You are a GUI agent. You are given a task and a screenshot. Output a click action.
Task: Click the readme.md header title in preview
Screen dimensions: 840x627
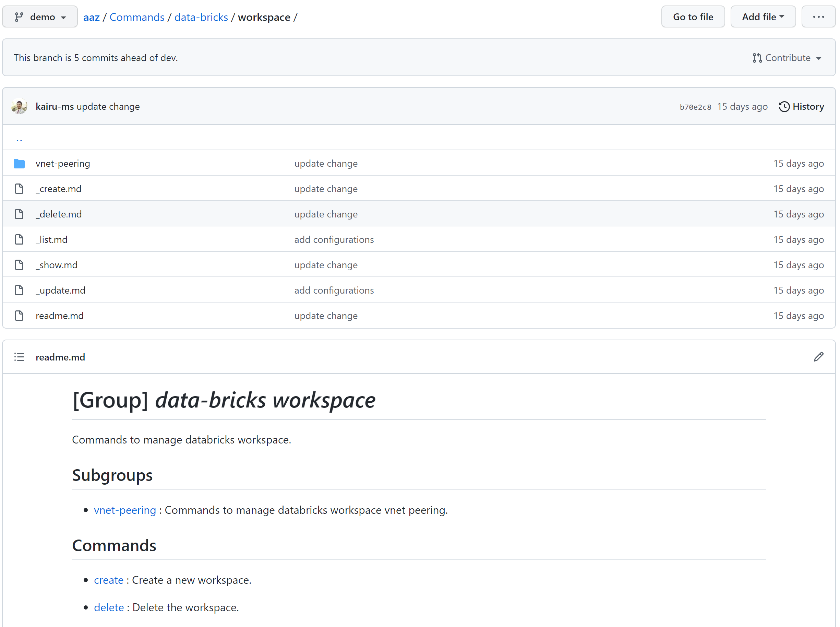tap(60, 357)
